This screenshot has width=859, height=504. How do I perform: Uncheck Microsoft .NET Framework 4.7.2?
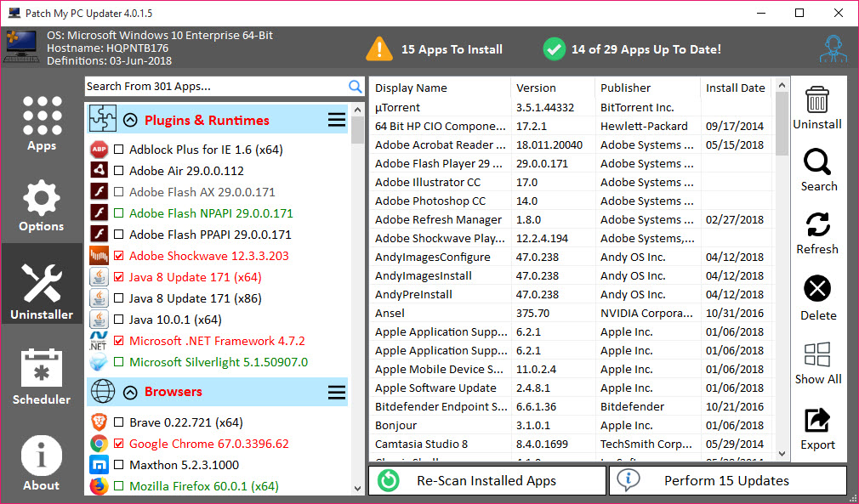(x=118, y=341)
